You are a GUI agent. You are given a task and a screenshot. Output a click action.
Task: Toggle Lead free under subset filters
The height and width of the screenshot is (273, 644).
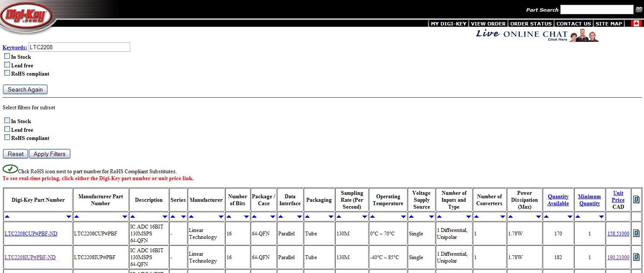click(7, 129)
